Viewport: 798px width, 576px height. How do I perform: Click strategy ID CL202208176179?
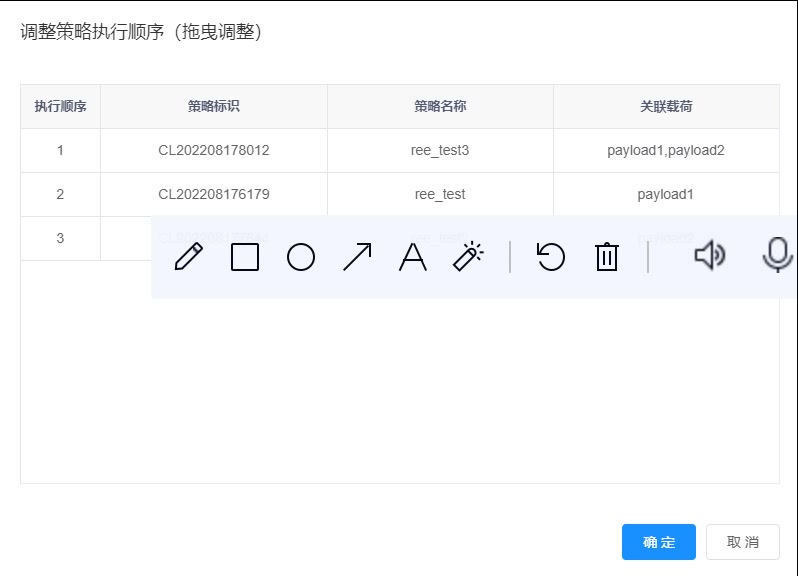(214, 194)
